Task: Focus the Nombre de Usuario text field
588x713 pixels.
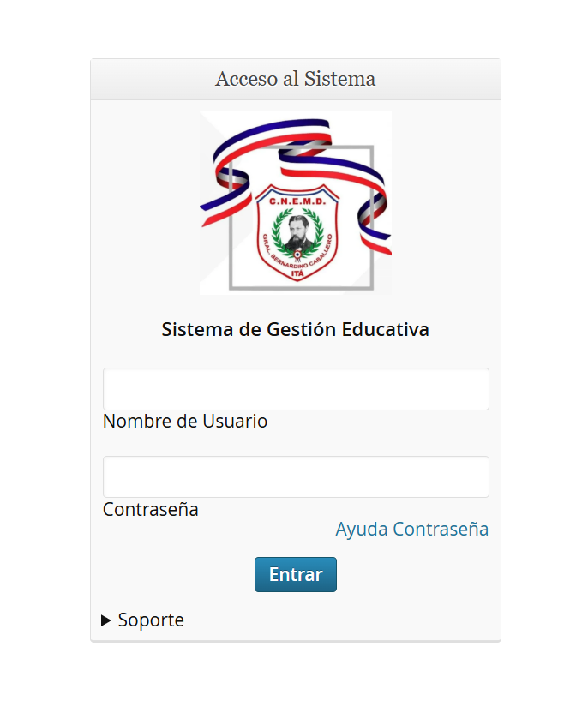Action: pyautogui.click(x=296, y=389)
